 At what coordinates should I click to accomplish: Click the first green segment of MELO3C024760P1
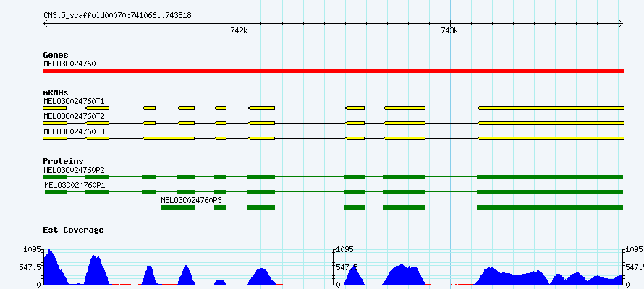[56, 192]
